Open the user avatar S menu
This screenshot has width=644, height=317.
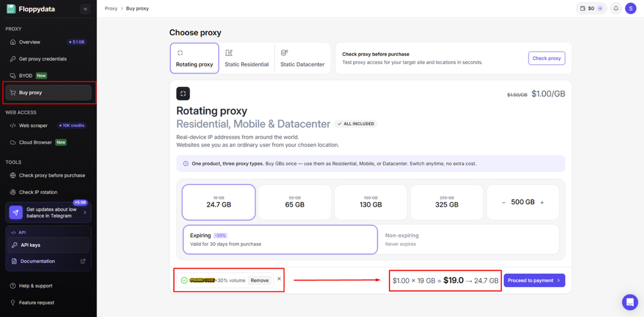631,9
